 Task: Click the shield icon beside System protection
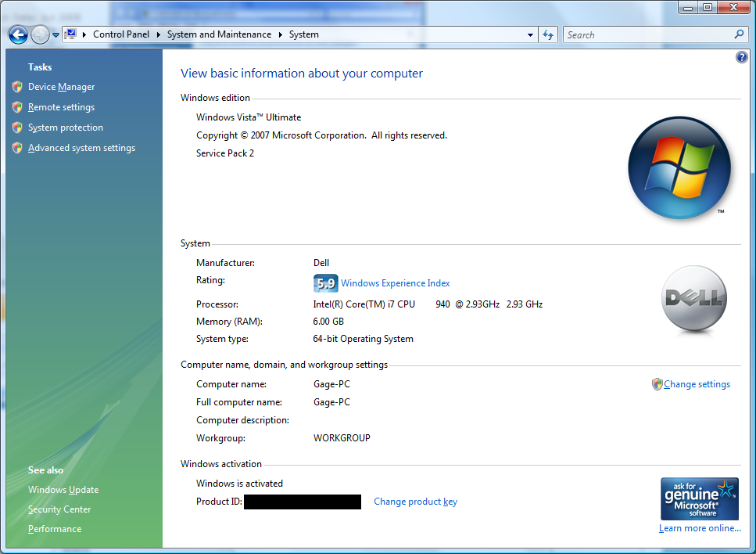tap(17, 128)
